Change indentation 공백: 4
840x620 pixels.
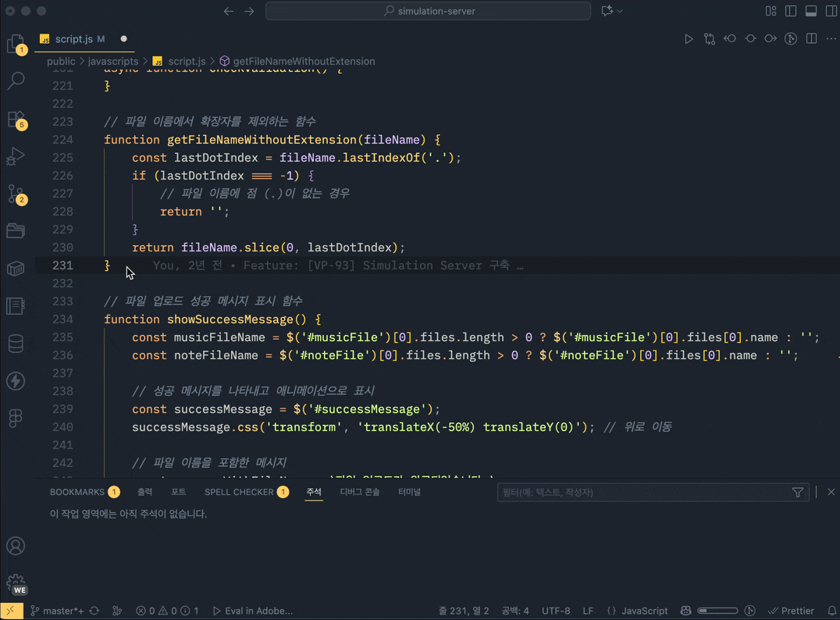pyautogui.click(x=515, y=611)
